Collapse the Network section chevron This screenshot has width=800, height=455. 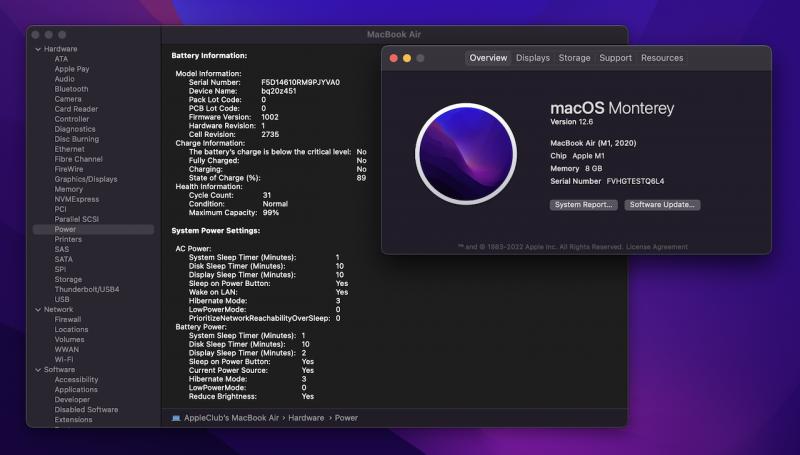(x=38, y=310)
